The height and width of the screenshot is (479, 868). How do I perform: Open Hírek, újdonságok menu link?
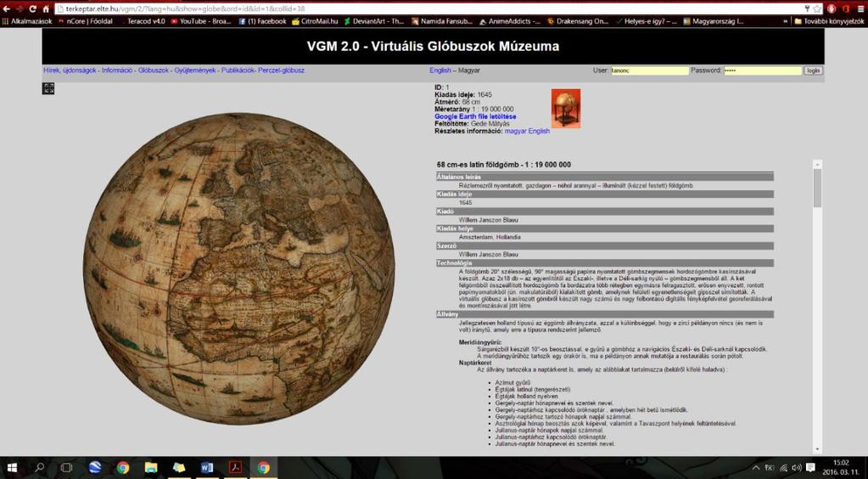70,70
